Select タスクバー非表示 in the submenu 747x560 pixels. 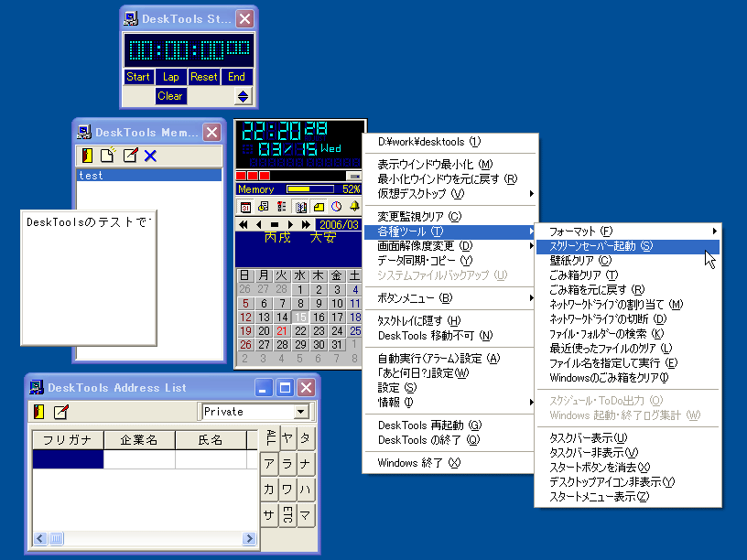(x=628, y=453)
